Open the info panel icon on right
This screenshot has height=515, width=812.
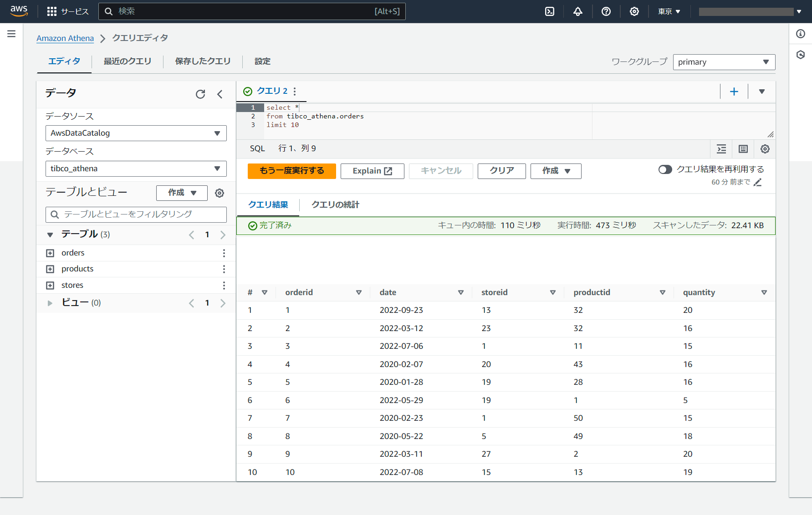(x=800, y=34)
